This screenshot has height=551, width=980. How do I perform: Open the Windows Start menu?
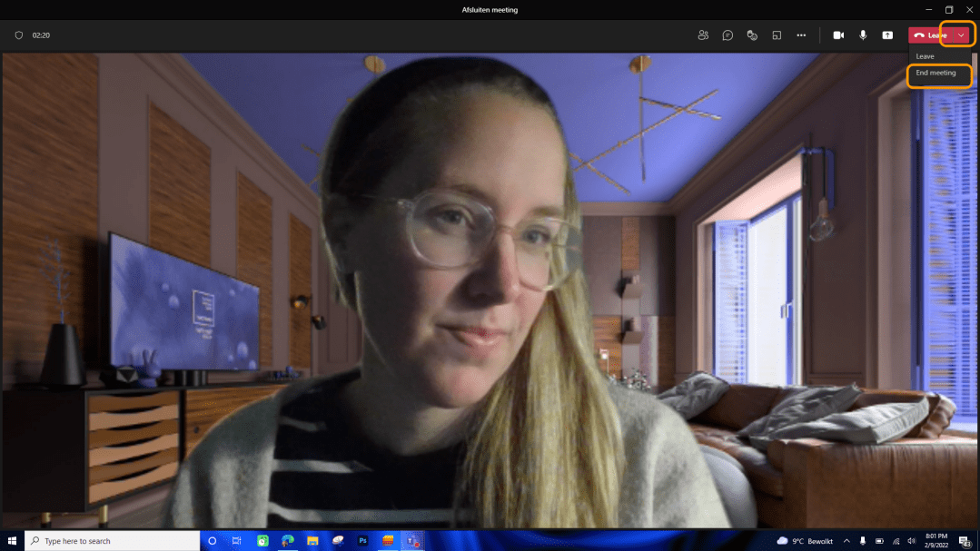point(12,540)
